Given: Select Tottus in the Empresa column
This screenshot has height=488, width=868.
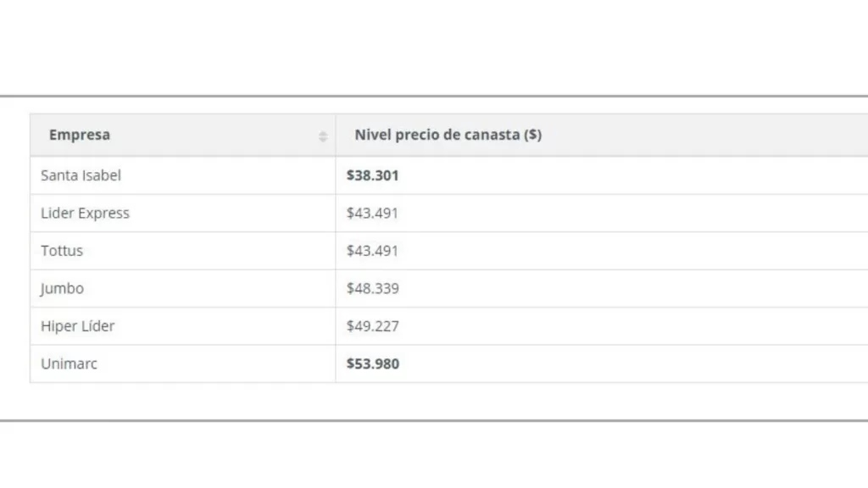Looking at the screenshot, I should [62, 251].
